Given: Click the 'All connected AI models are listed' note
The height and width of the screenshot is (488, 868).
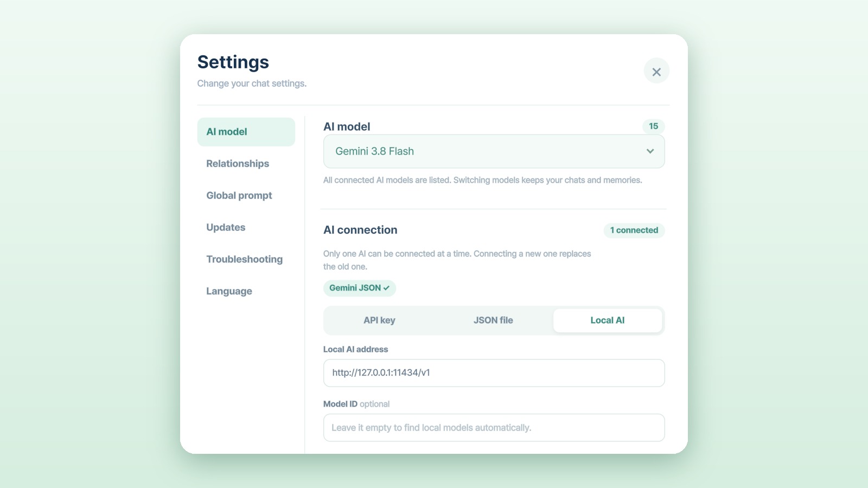Looking at the screenshot, I should (482, 180).
